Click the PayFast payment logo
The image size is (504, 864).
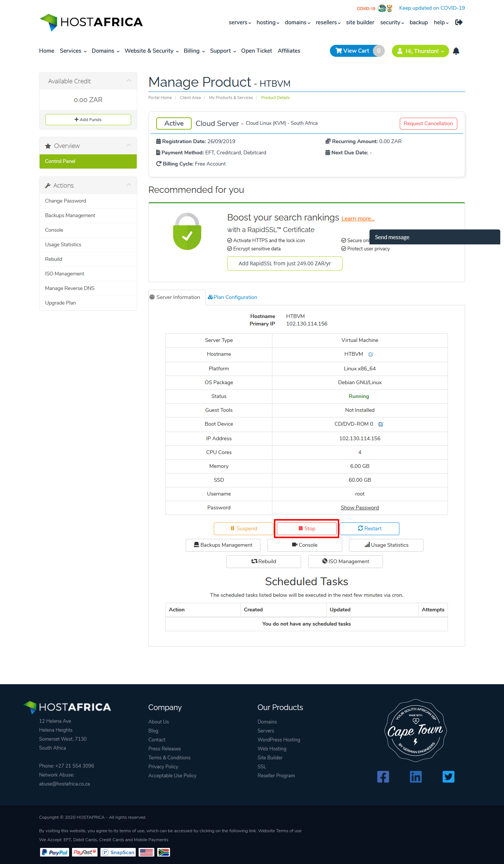point(85,852)
